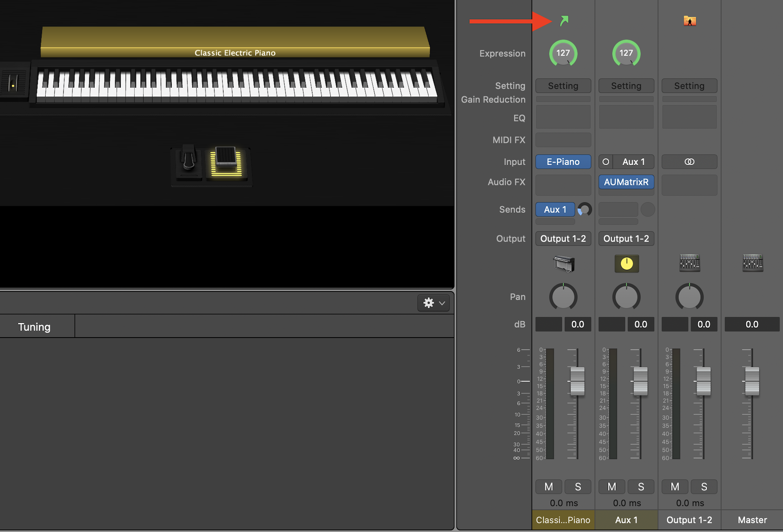This screenshot has width=783, height=532.
Task: Click the Aux 1 volume fader handle
Action: (x=640, y=381)
